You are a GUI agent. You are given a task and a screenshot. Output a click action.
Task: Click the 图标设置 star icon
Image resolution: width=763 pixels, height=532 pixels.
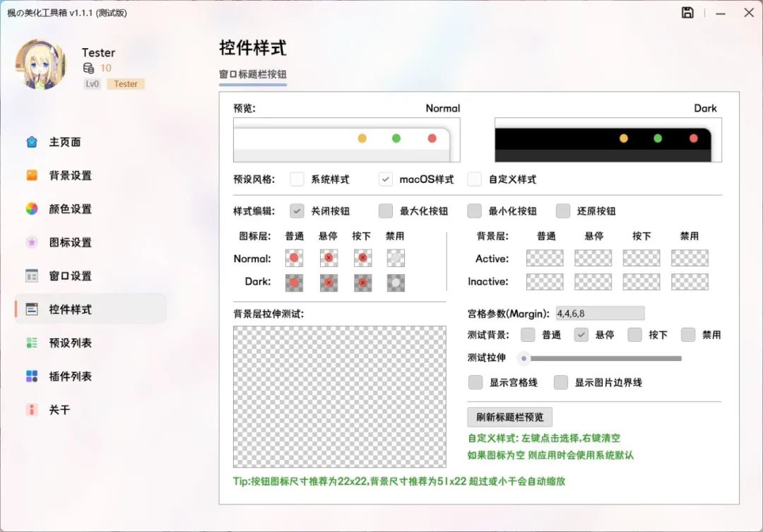32,242
